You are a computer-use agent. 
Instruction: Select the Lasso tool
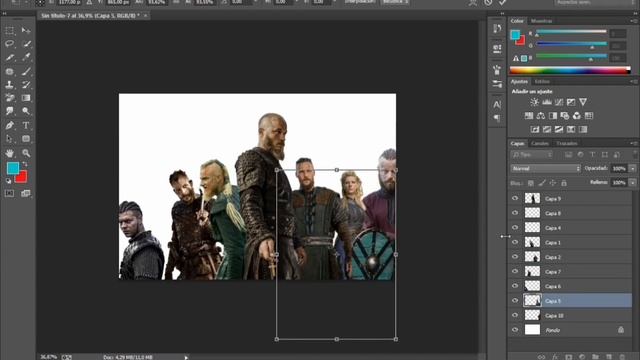9,44
